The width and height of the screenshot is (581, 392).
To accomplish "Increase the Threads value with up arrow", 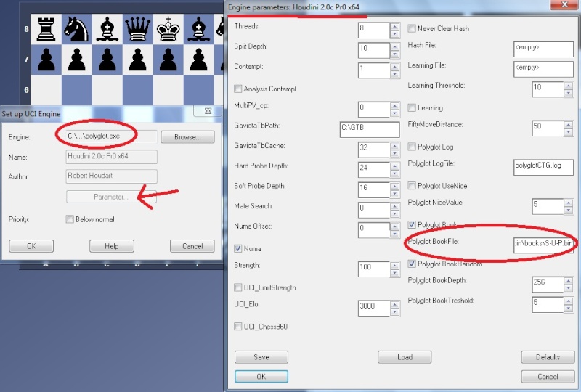I will point(395,26).
